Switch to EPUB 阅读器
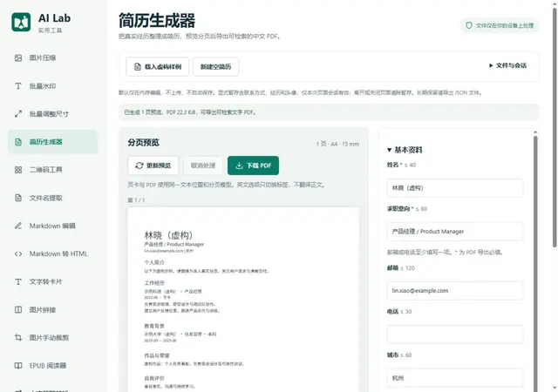The width and height of the screenshot is (558, 392). point(52,365)
